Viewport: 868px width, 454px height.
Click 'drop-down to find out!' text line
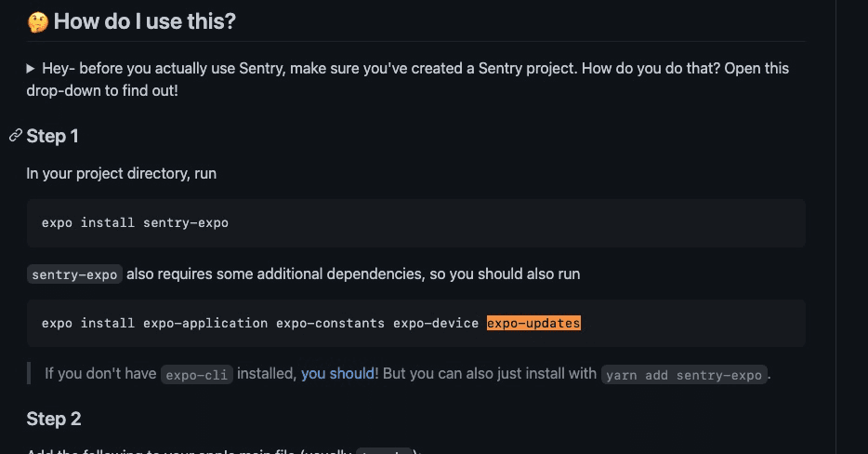click(102, 90)
